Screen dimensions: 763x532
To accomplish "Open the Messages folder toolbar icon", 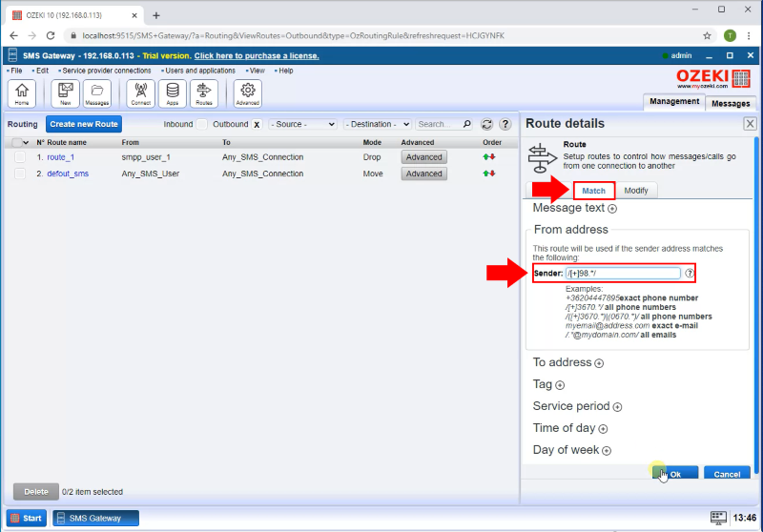I will point(97,93).
